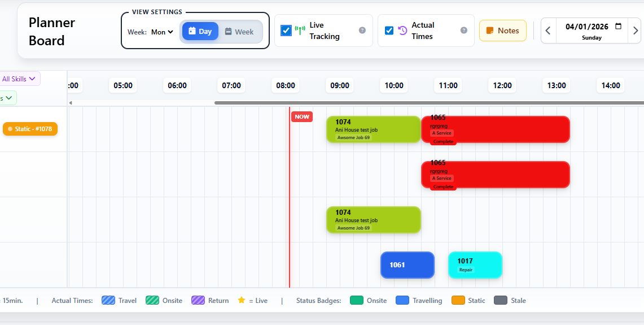Click the horizontal timeline scrollbar thumb

429,103
